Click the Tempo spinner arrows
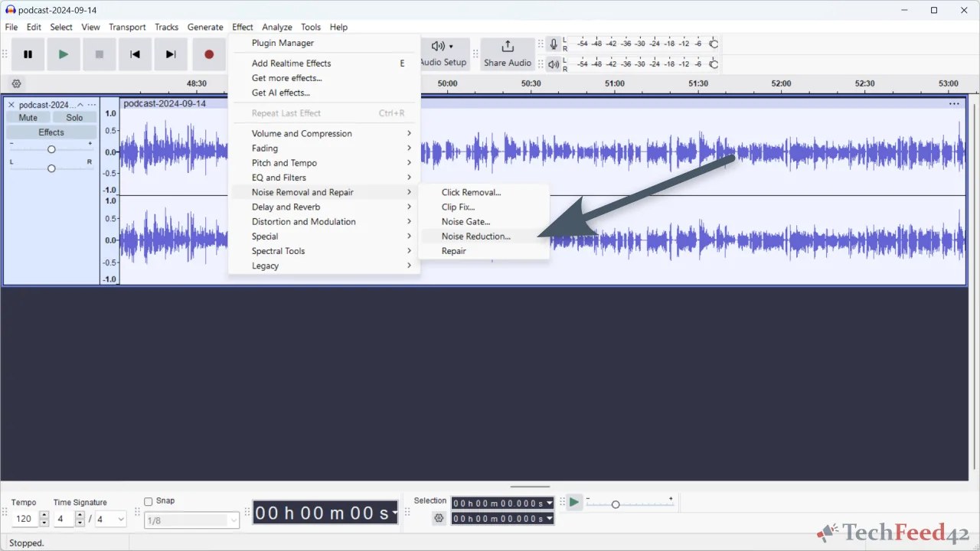The height and width of the screenshot is (551, 980). tap(44, 519)
